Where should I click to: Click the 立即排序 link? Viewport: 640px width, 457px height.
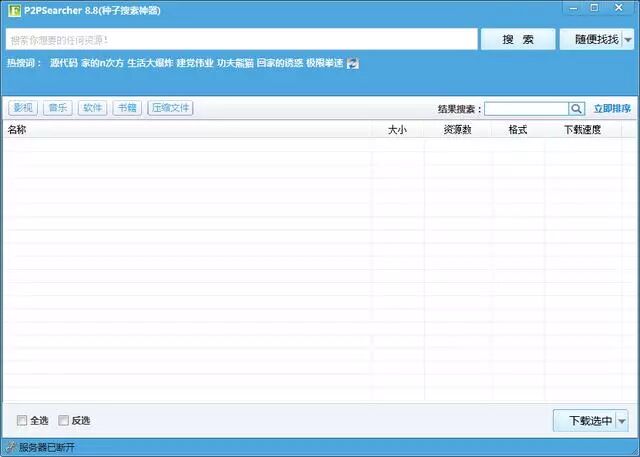(612, 109)
